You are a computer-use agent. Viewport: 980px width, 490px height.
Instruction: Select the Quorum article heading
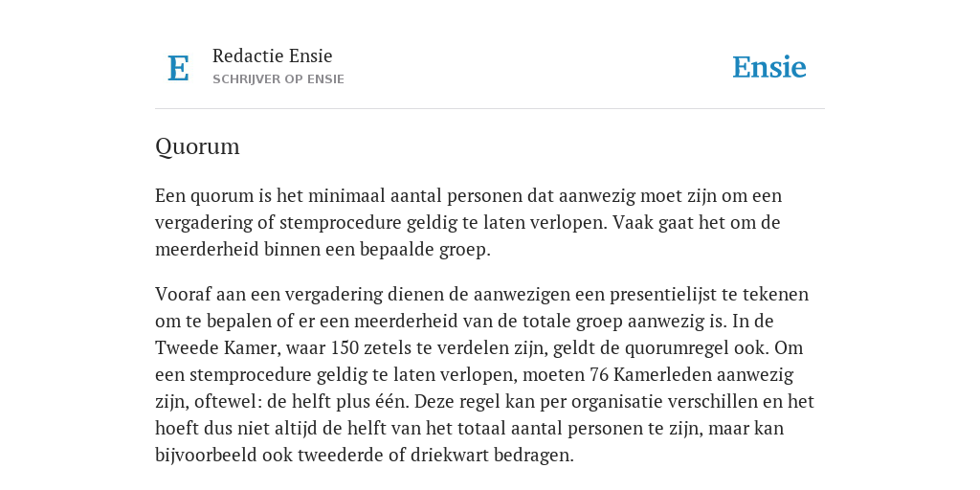tap(197, 146)
